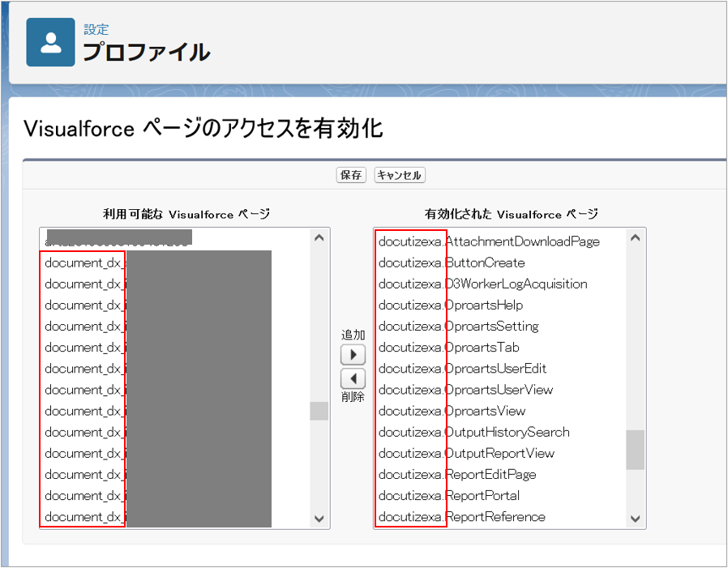Select the docutizexa.OutputHistorySearch entry
The image size is (728, 568).
[x=473, y=432]
